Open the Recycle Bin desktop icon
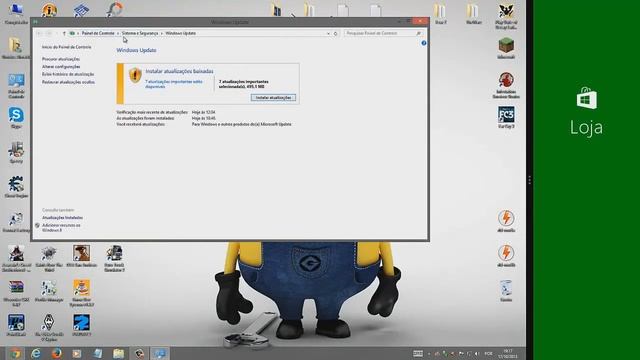 coord(506,291)
